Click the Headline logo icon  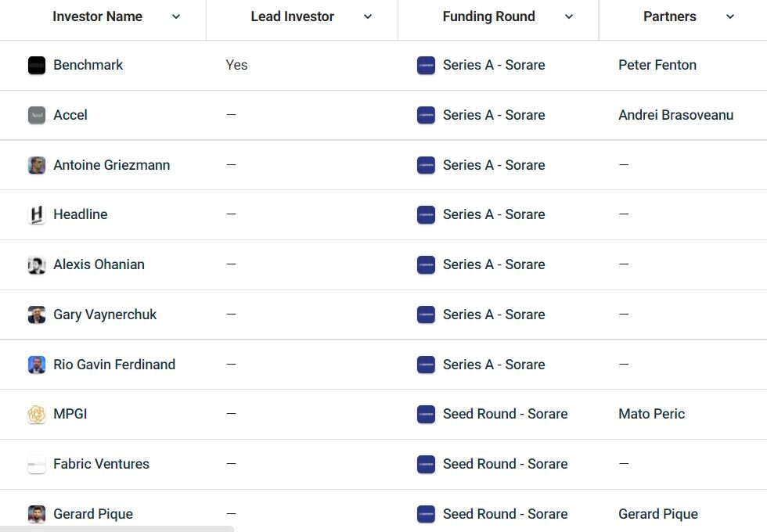(37, 214)
